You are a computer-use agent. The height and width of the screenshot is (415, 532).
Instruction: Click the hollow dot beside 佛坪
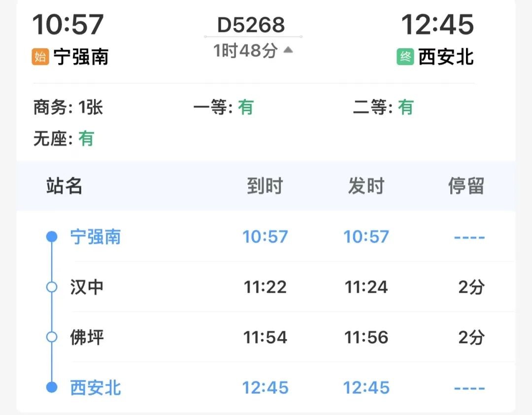tap(52, 337)
